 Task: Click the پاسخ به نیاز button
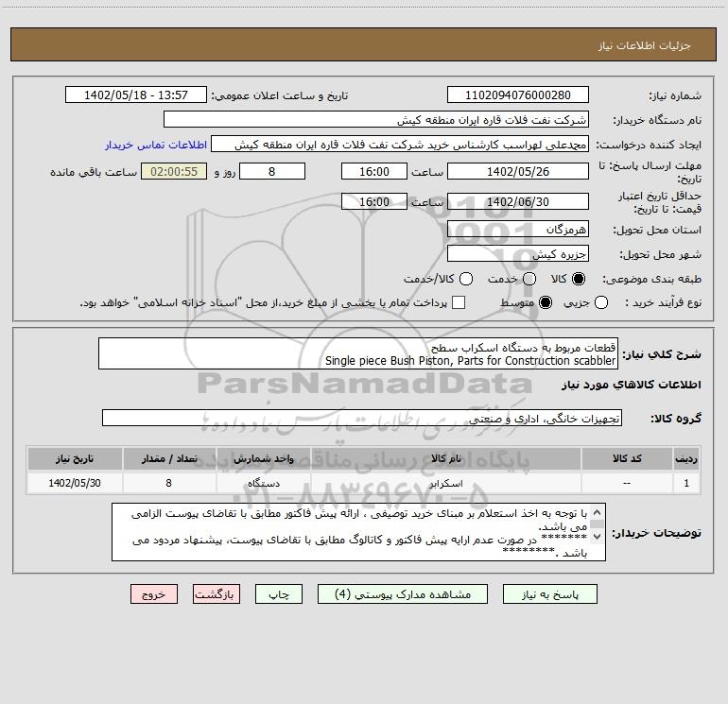(549, 594)
